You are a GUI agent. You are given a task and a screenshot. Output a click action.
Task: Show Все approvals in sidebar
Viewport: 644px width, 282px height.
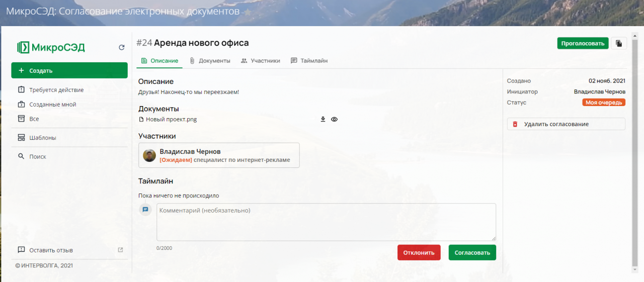[x=69, y=119]
